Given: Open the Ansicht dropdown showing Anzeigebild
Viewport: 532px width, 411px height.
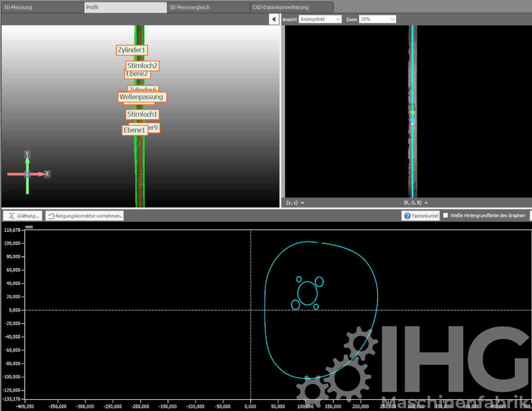Looking at the screenshot, I should click(320, 19).
